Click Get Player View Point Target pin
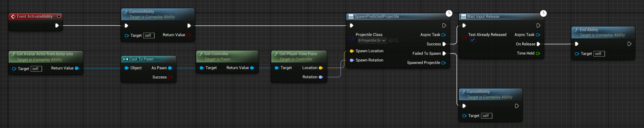Image resolution: width=644 pixels, height=128 pixels. pos(277,68)
